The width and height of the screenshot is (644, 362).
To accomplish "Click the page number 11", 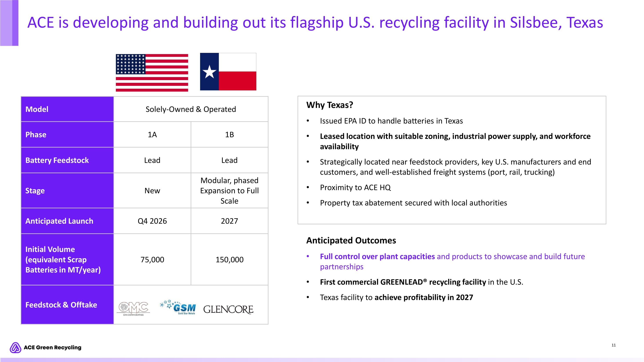I will pos(613,345).
